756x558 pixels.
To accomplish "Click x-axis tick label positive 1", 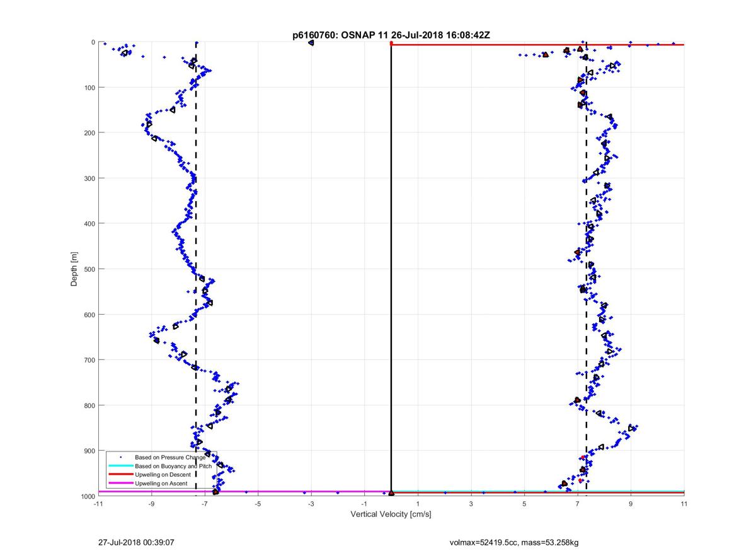I will click(x=418, y=504).
